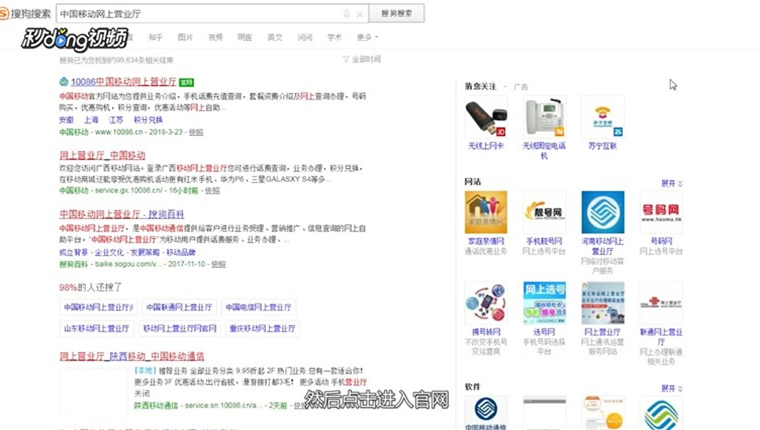
Task: Click the 手机靓号网 site icon
Action: [544, 212]
